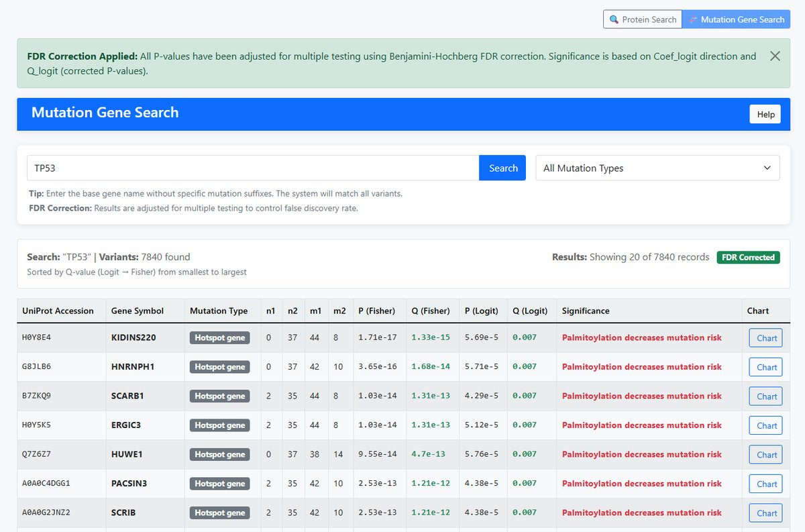Click the Hotspot gene badge for SCRIB
The image size is (805, 532).
coord(219,513)
